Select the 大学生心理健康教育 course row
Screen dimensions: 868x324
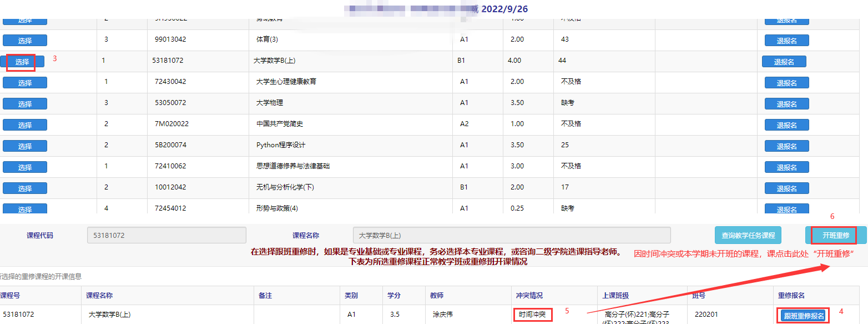[x=25, y=83]
